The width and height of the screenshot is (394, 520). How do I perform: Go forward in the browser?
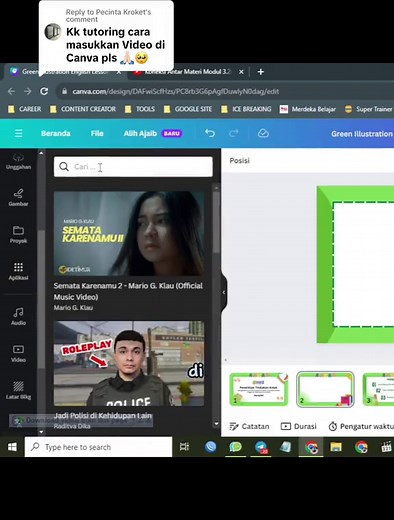(28, 91)
